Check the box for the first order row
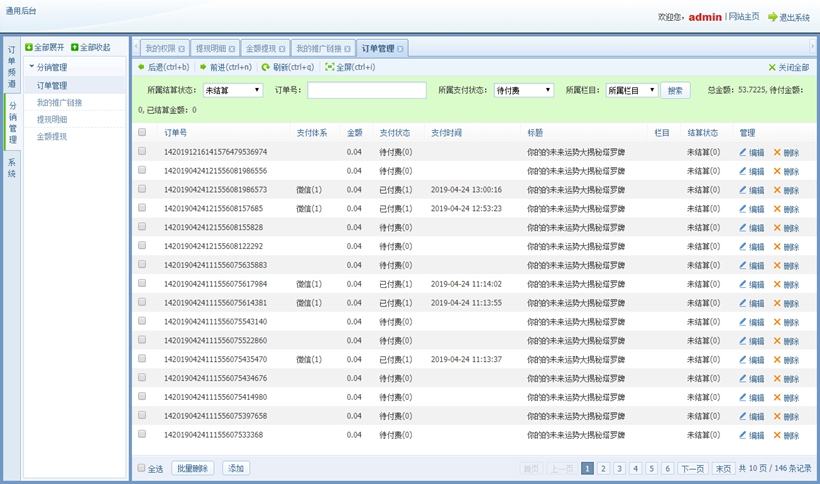Viewport: 820px width, 484px height. 142,152
